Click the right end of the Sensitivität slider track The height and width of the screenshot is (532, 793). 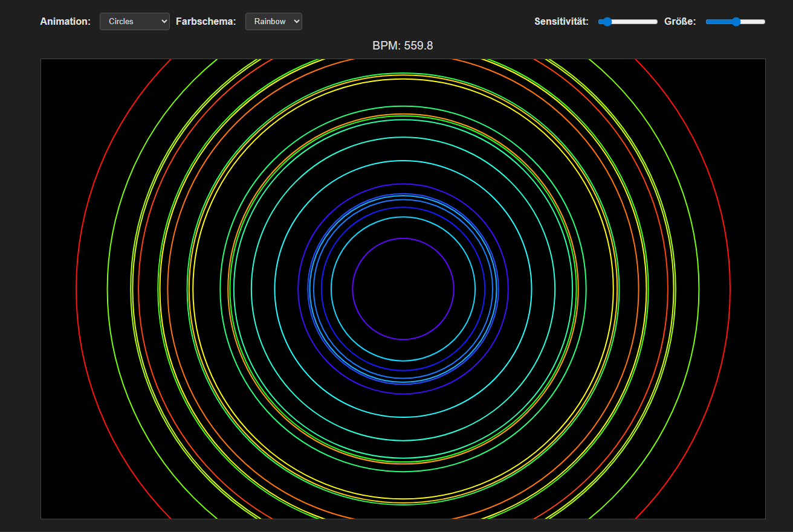655,21
